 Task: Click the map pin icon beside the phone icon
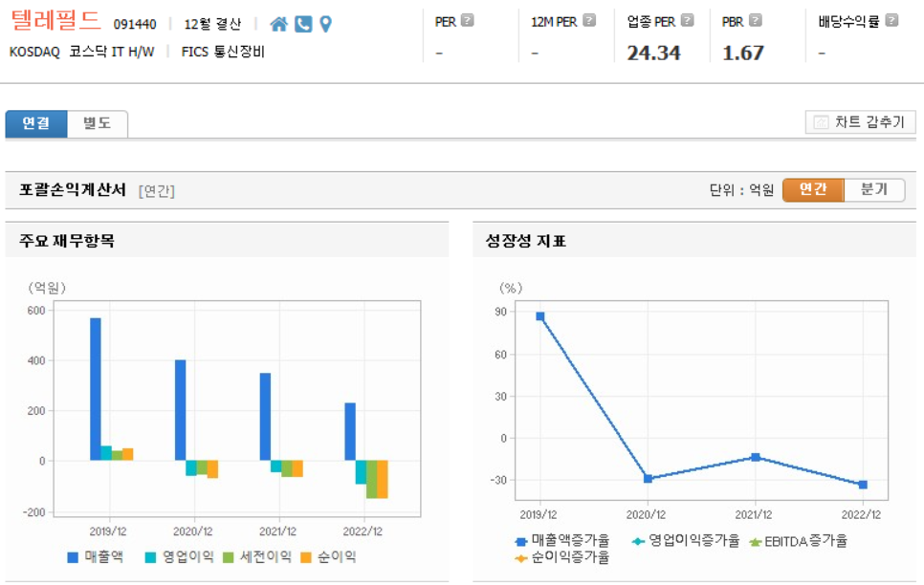(x=324, y=24)
